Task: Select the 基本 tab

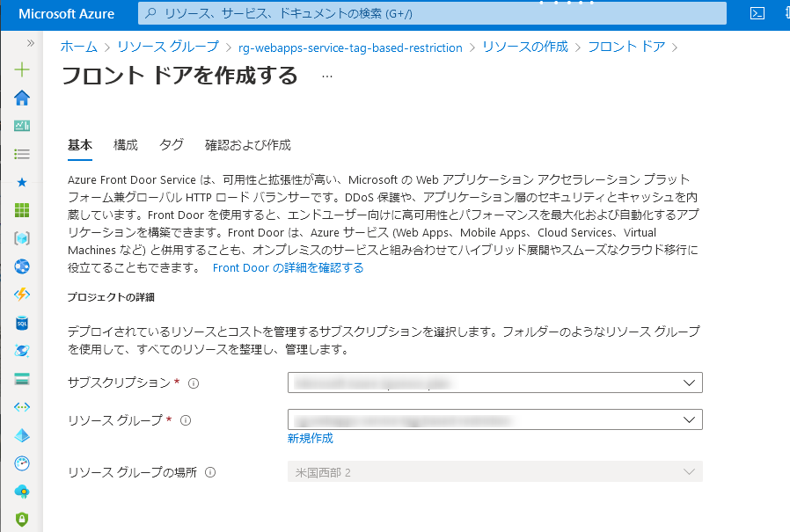Action: tap(80, 146)
